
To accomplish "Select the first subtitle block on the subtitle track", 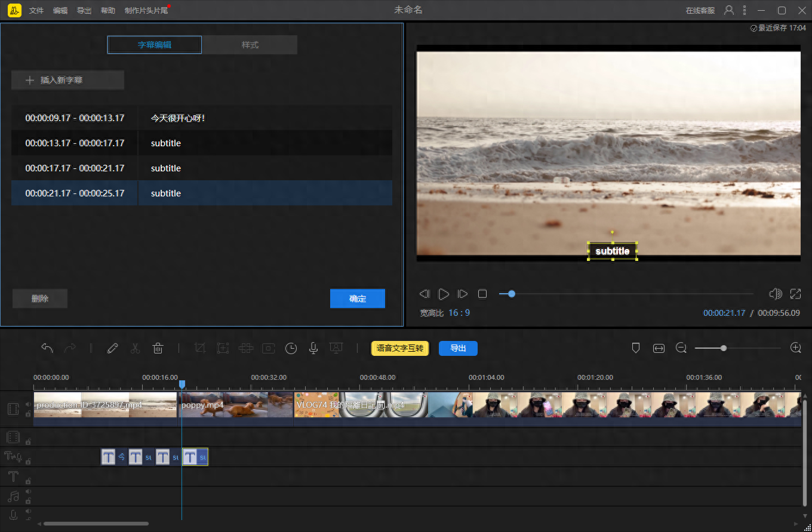I will point(113,457).
